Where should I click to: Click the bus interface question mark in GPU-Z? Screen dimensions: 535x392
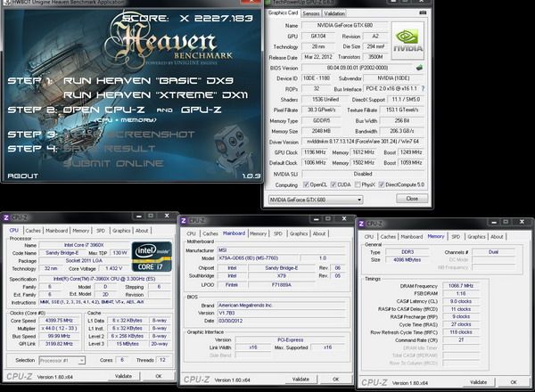[423, 88]
